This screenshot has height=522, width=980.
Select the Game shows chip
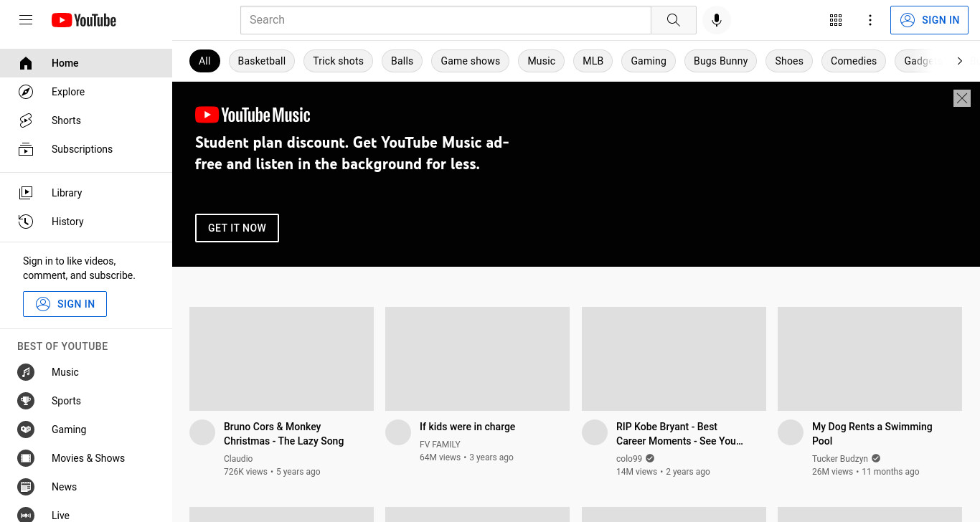tap(471, 61)
